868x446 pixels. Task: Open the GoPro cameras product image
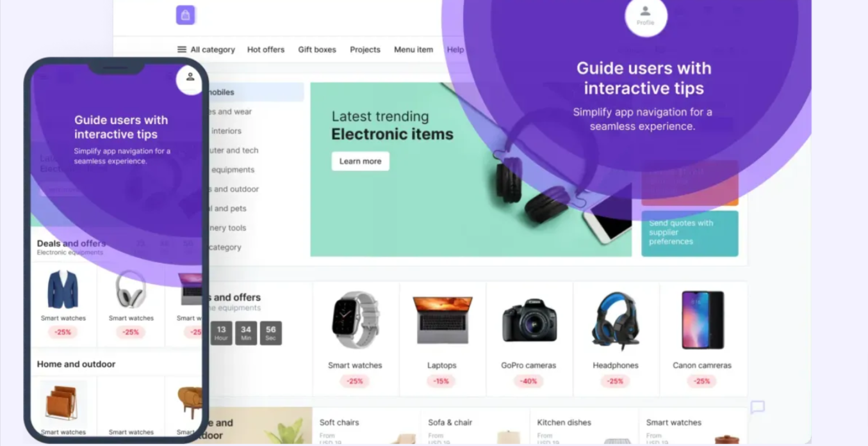tap(529, 320)
